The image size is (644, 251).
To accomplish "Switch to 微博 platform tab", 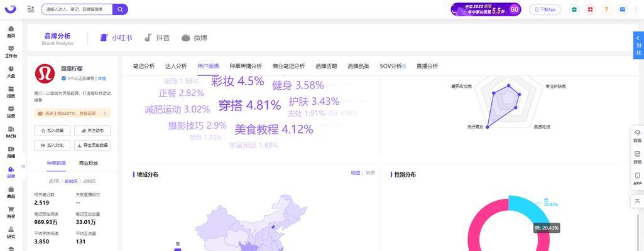I will point(194,38).
